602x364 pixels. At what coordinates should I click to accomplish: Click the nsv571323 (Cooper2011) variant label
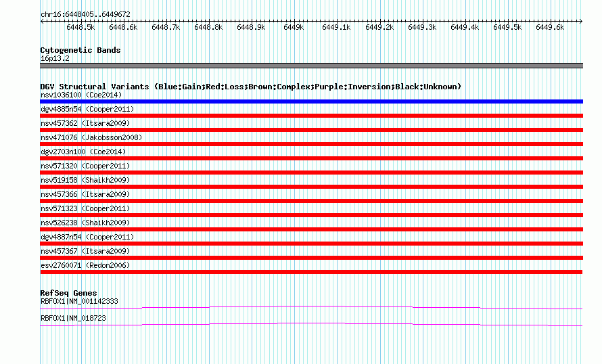[85, 208]
